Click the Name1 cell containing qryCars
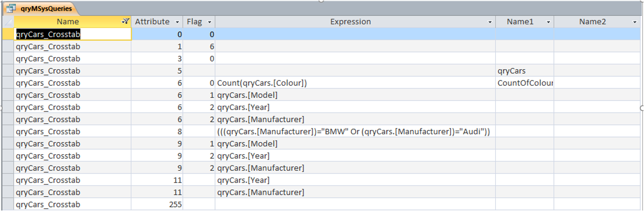The image size is (644, 211). pos(525,71)
